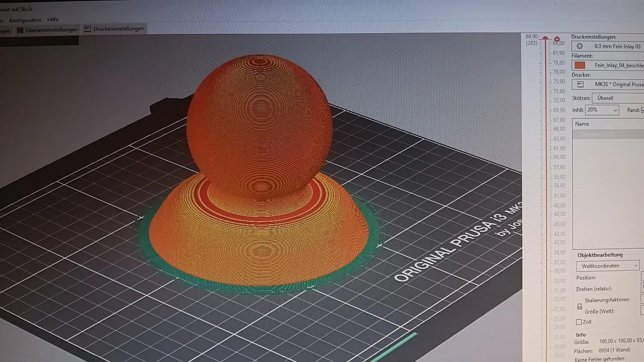Open the Konfiguration menu
644x362 pixels.
[25, 20]
